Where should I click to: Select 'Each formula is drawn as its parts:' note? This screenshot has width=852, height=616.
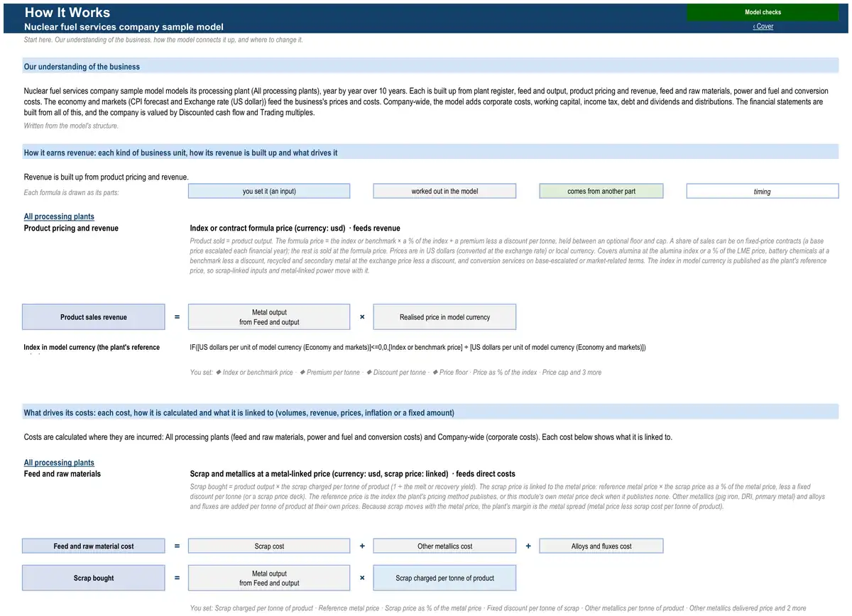[71, 193]
